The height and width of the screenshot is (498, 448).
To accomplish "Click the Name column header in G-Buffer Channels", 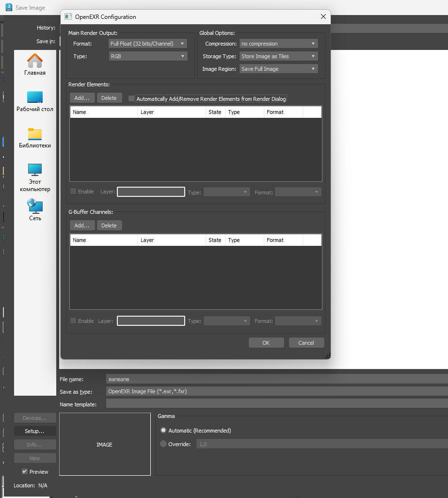I will (104, 240).
